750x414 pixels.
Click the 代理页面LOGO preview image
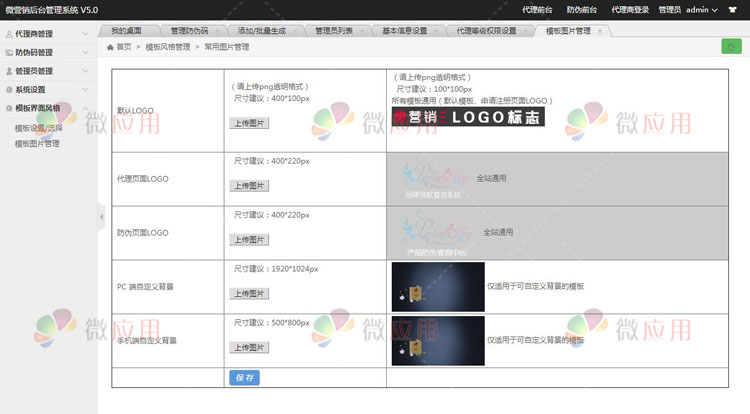[x=434, y=179]
